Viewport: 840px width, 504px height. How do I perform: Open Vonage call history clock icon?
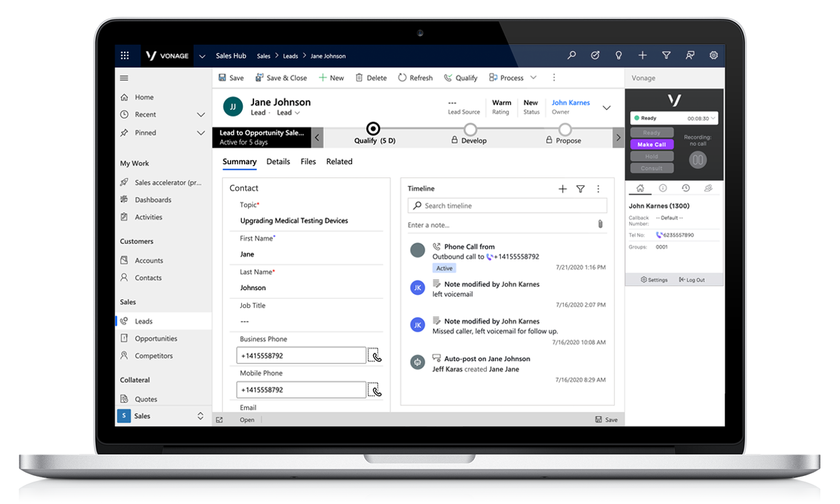point(685,189)
